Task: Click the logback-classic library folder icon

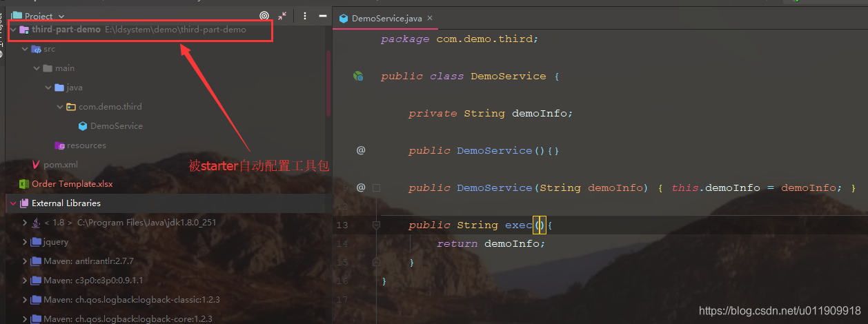Action: [36, 300]
